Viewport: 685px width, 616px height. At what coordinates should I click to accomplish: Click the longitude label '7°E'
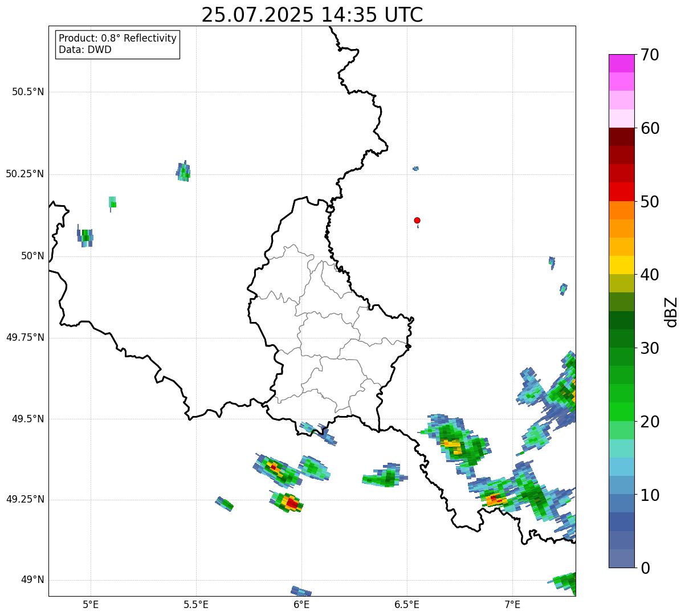point(512,604)
